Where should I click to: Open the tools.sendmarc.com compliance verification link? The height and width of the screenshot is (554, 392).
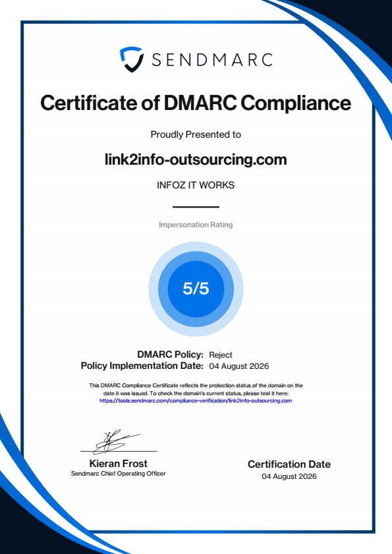tap(196, 401)
